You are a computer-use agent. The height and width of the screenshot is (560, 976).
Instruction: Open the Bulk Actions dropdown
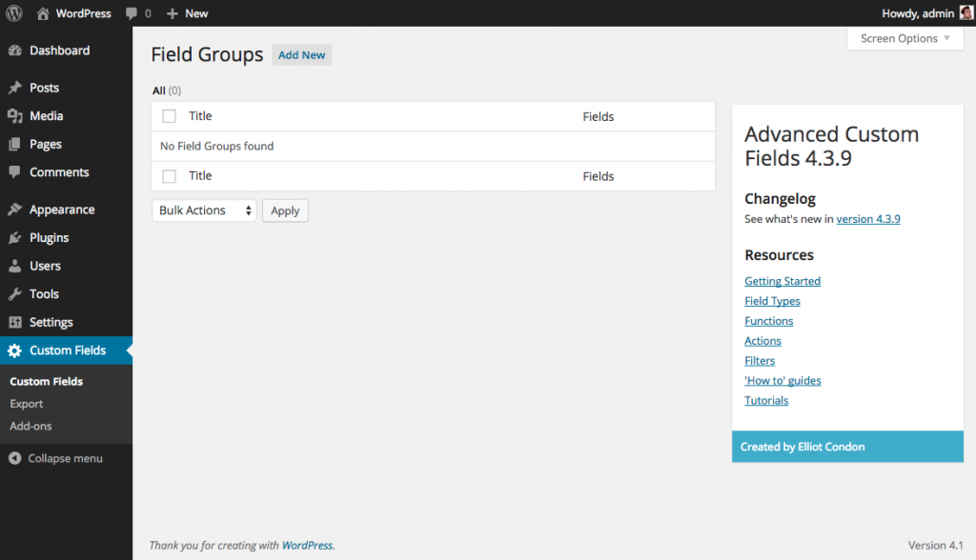click(203, 210)
